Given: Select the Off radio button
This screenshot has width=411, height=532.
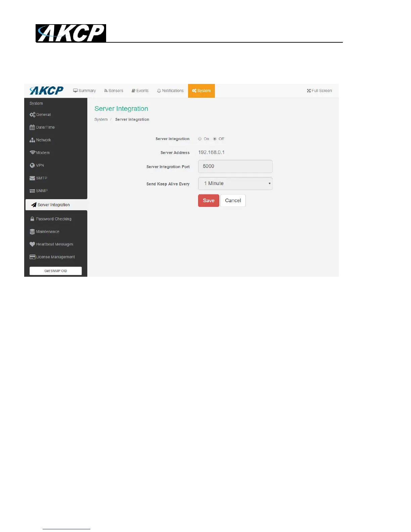Looking at the screenshot, I should click(x=215, y=139).
